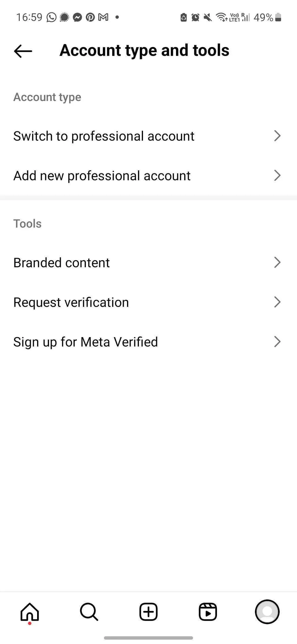Tap the Gmail notification icon
The height and width of the screenshot is (644, 297).
pos(103,17)
